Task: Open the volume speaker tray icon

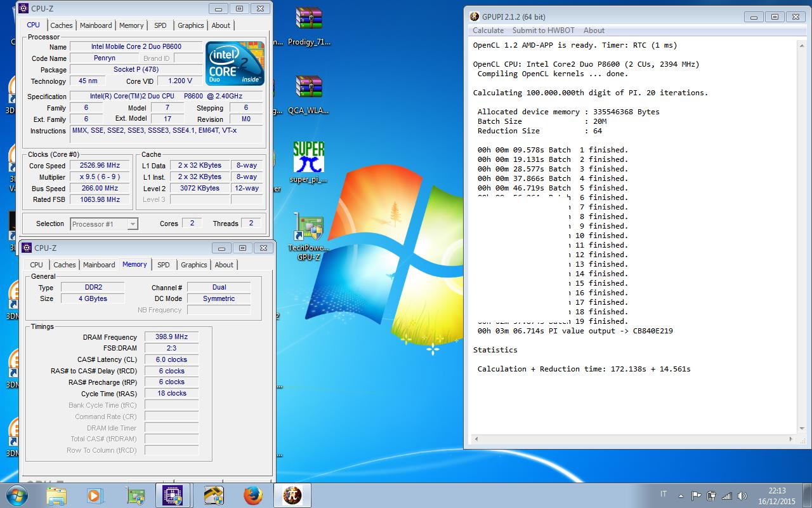Action: click(742, 496)
